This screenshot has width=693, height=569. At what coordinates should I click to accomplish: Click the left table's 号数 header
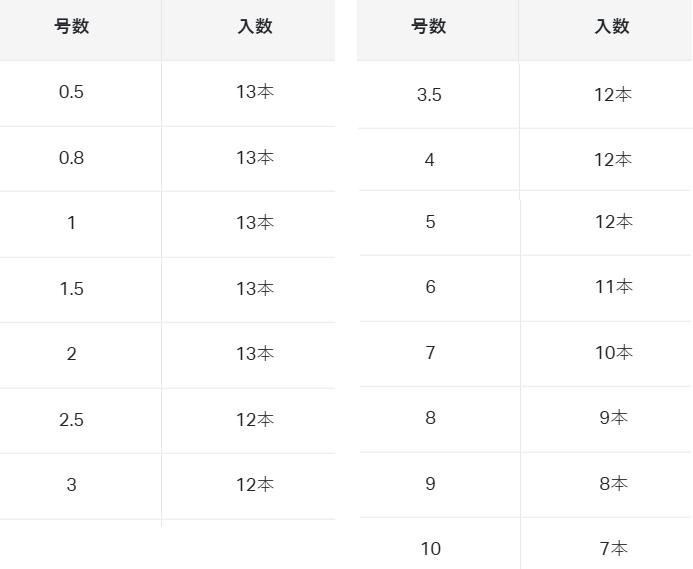point(71,27)
